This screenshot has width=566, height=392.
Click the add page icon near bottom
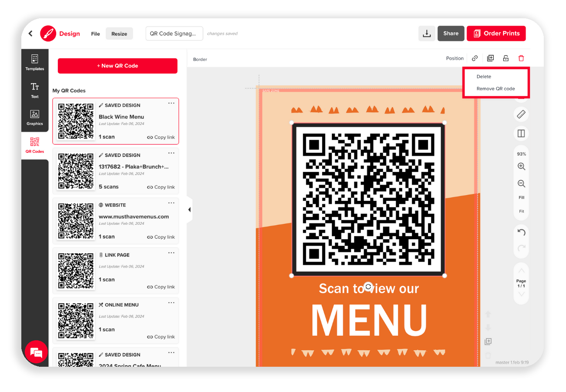[x=488, y=341]
